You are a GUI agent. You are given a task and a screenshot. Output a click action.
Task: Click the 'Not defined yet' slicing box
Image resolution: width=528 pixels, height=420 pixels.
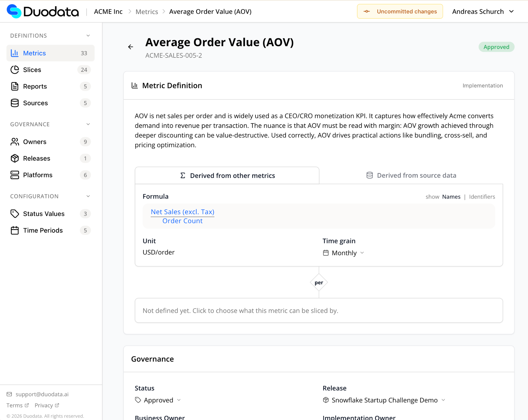coord(319,311)
